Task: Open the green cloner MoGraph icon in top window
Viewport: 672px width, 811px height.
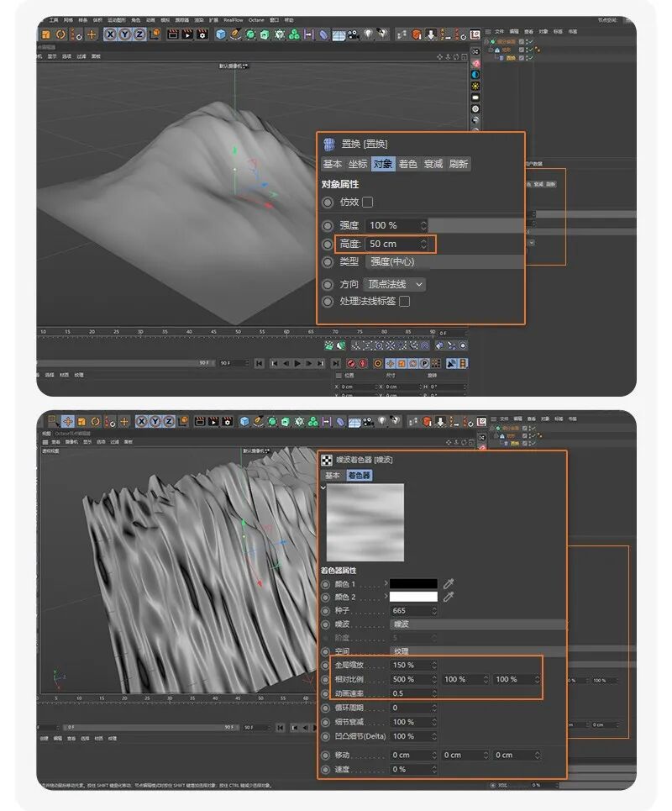Action: [294, 34]
